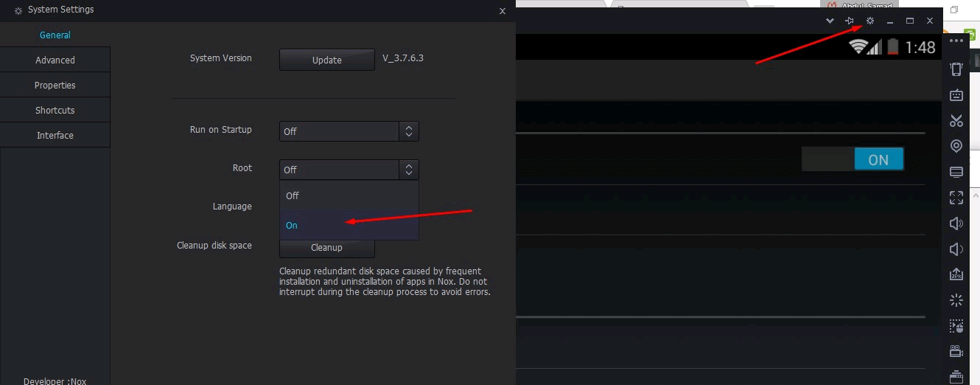Open the Properties settings tab

55,86
